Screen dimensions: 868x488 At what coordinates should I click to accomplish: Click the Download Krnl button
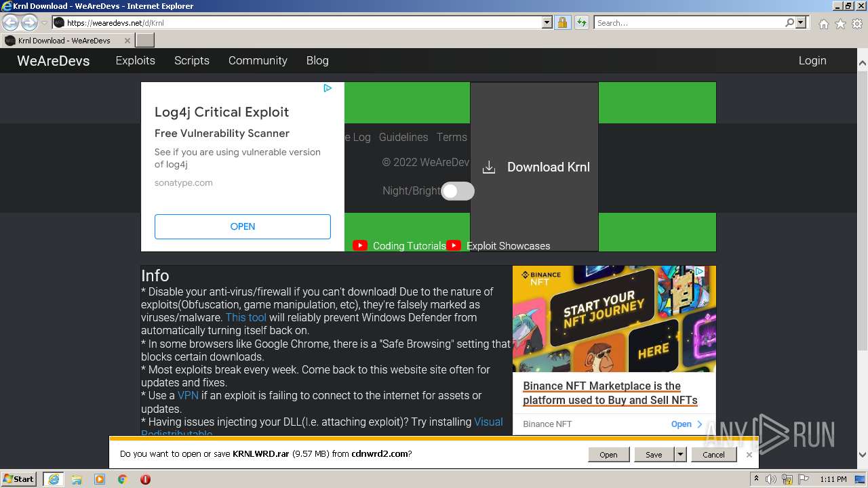tap(535, 167)
